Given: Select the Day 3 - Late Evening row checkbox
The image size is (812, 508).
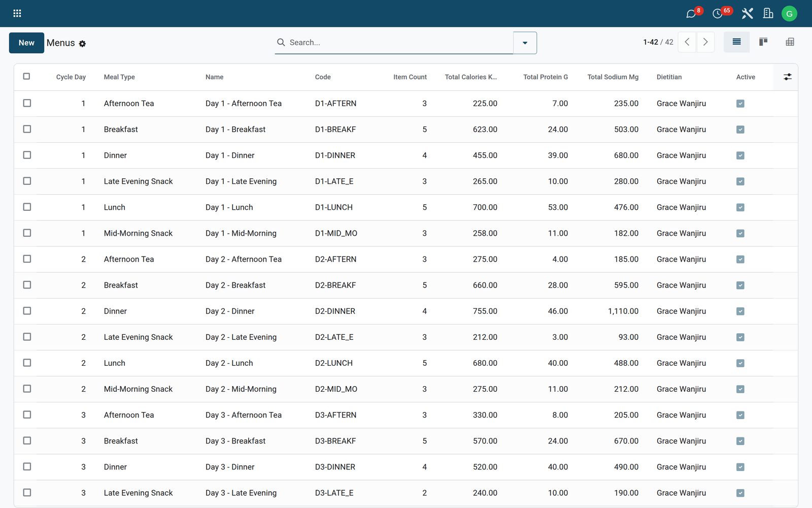Looking at the screenshot, I should 27,492.
